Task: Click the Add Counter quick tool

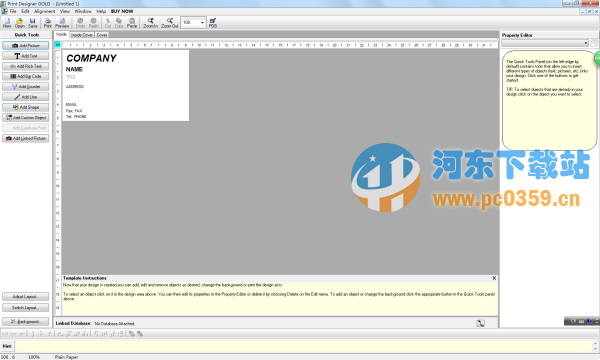Action: click(x=26, y=87)
